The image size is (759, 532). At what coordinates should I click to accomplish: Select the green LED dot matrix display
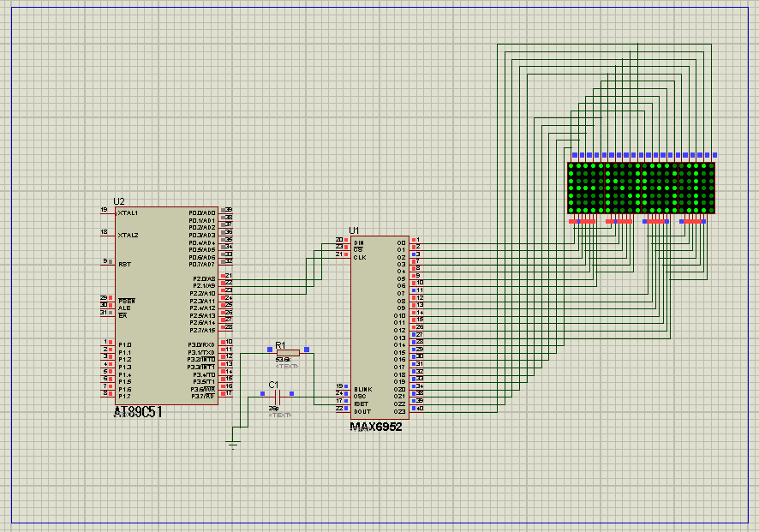(640, 188)
